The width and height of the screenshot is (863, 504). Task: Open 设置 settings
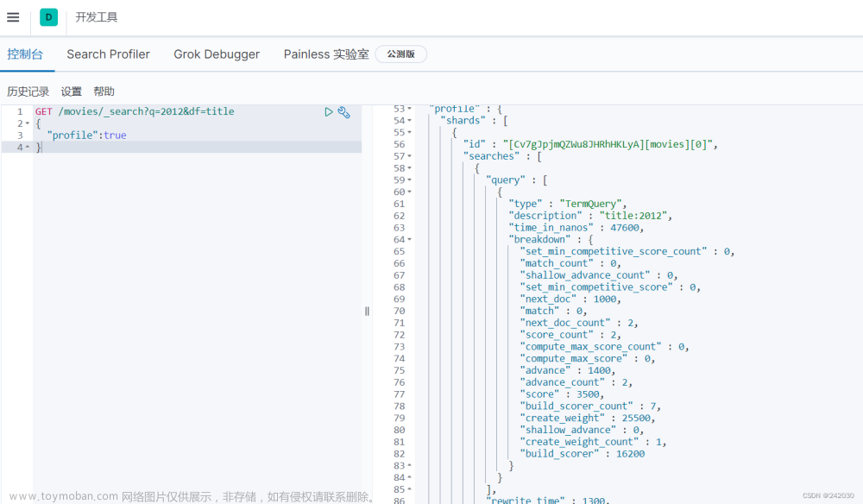(71, 91)
